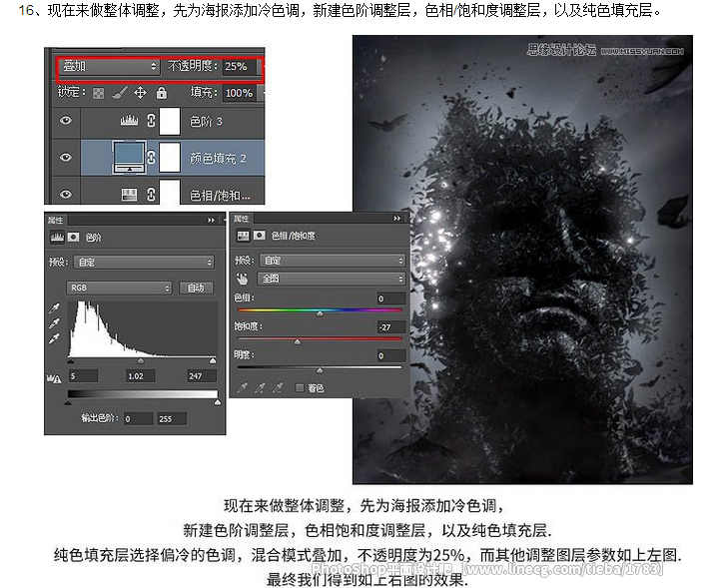
Task: Click the highlight input value 247
Action: [202, 376]
